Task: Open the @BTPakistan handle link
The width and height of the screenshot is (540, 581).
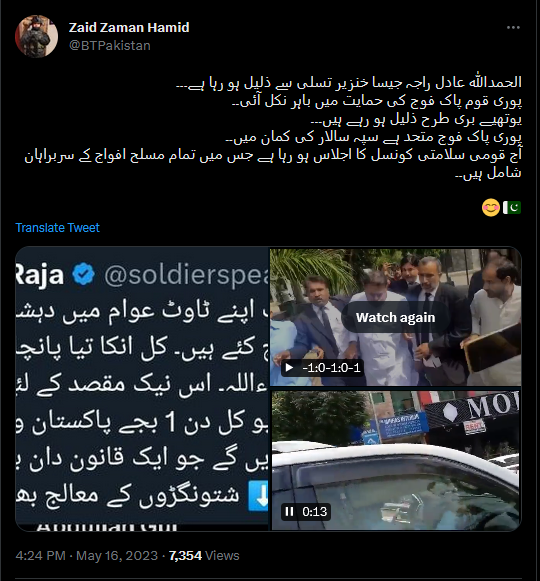Action: (x=110, y=46)
